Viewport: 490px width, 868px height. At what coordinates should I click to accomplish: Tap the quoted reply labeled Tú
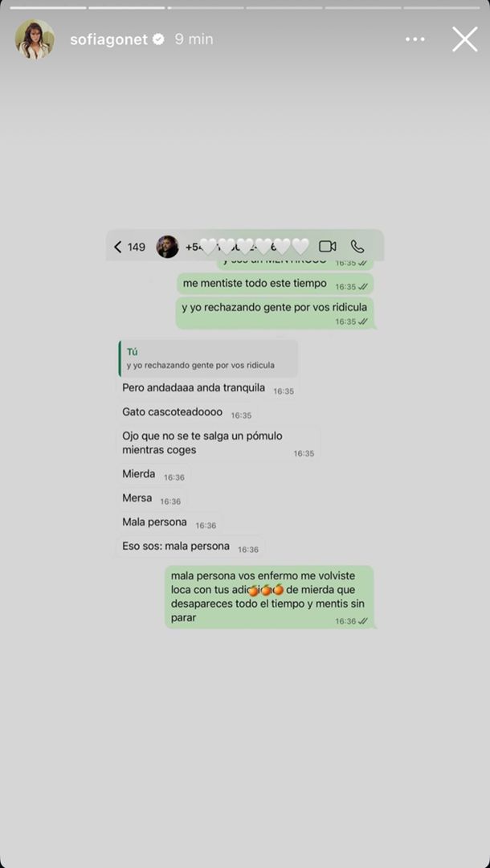(x=208, y=358)
